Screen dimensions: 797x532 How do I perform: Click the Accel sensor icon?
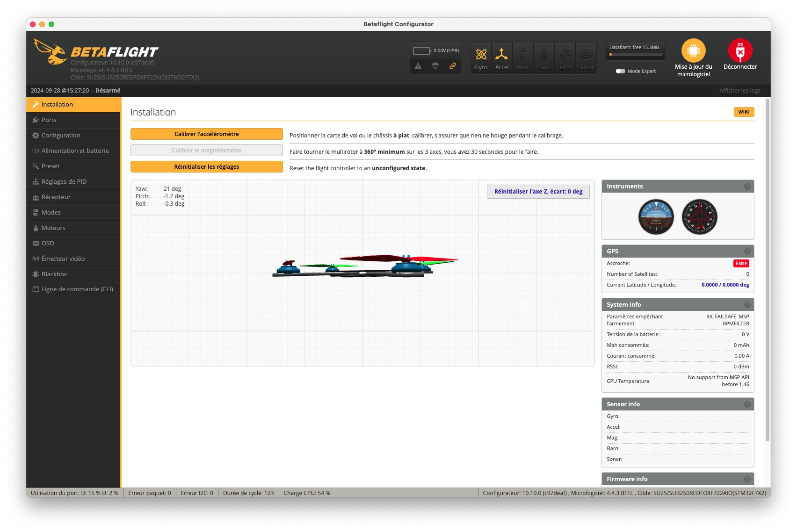pyautogui.click(x=502, y=58)
